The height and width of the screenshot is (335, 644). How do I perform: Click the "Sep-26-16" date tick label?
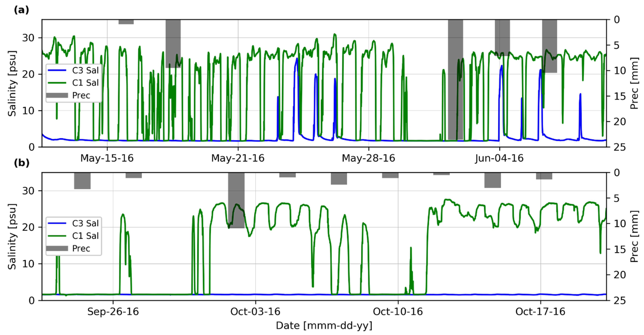point(113,312)
